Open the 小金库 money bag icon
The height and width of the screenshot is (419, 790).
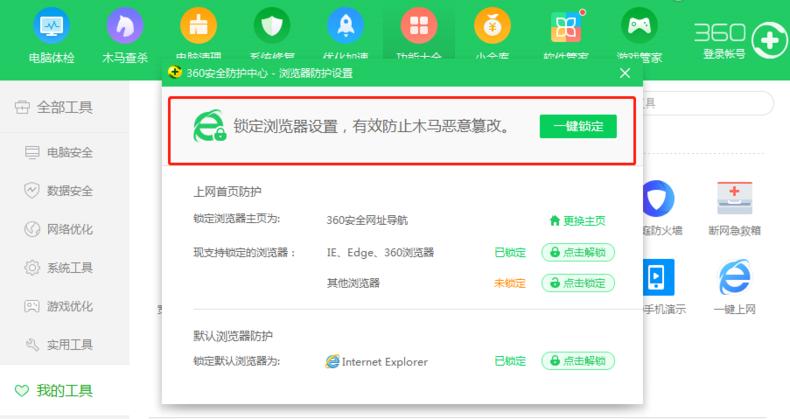point(492,25)
